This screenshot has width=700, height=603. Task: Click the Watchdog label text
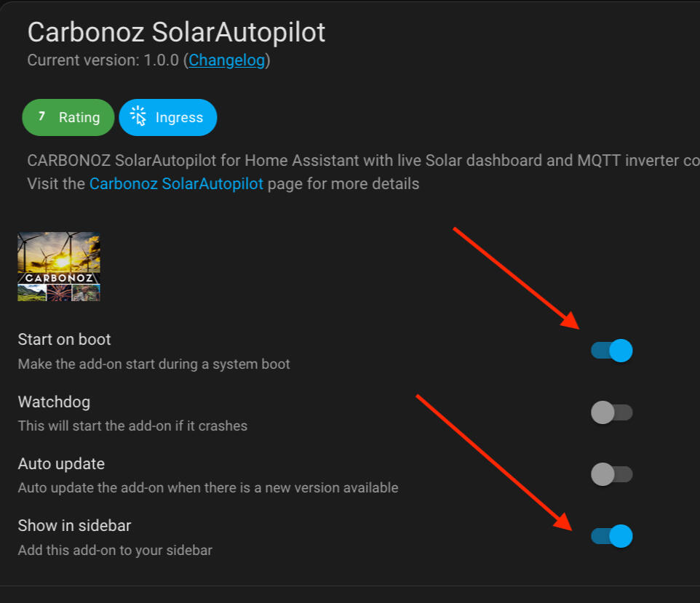click(x=54, y=402)
